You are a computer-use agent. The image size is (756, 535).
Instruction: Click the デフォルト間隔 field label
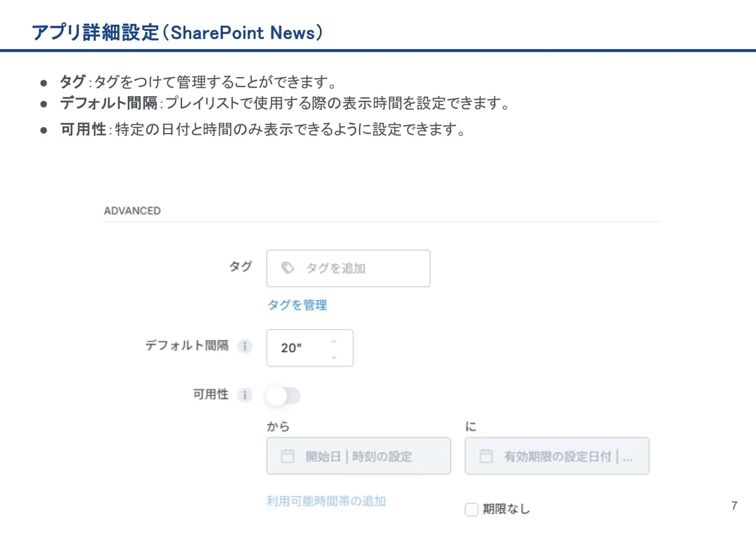[187, 346]
